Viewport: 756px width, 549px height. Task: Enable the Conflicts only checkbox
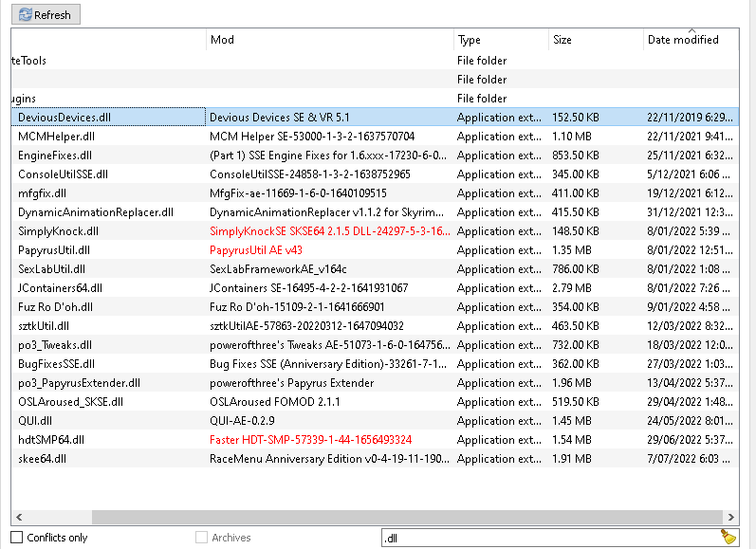(17, 538)
